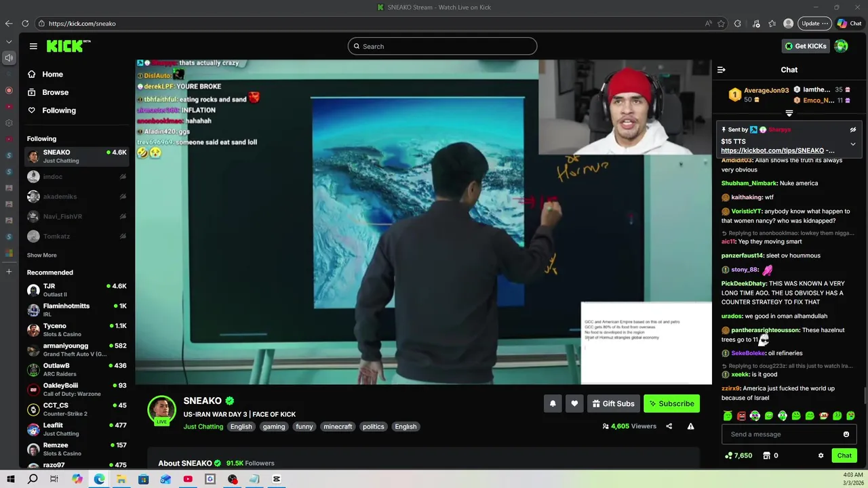
Task: Click the Kick search box
Action: (x=442, y=46)
